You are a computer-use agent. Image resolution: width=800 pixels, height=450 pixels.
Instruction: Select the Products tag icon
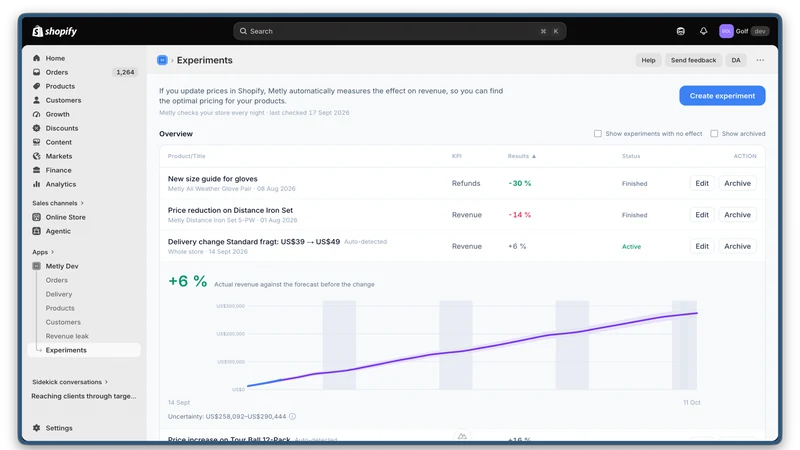(x=36, y=86)
